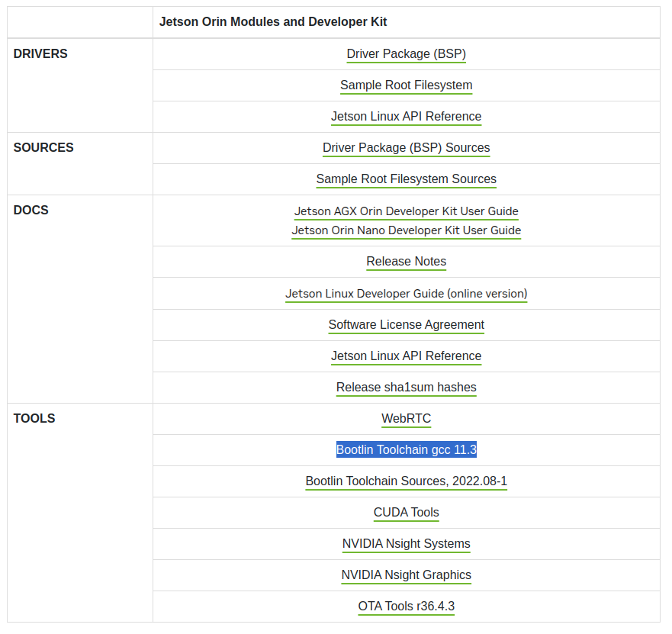Open Bootlin Toolchain Sources, 2022.08-1 link
This screenshot has height=634, width=672.
406,481
